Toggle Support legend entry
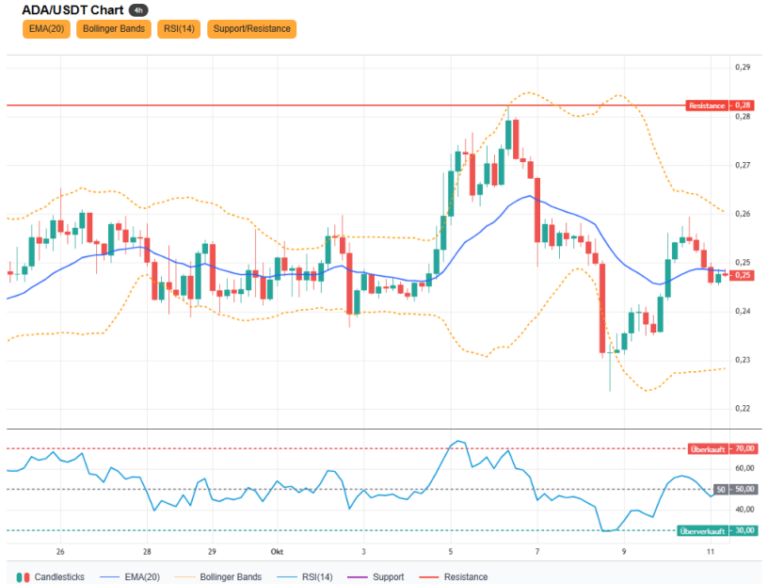The width and height of the screenshot is (768, 584). (376, 577)
